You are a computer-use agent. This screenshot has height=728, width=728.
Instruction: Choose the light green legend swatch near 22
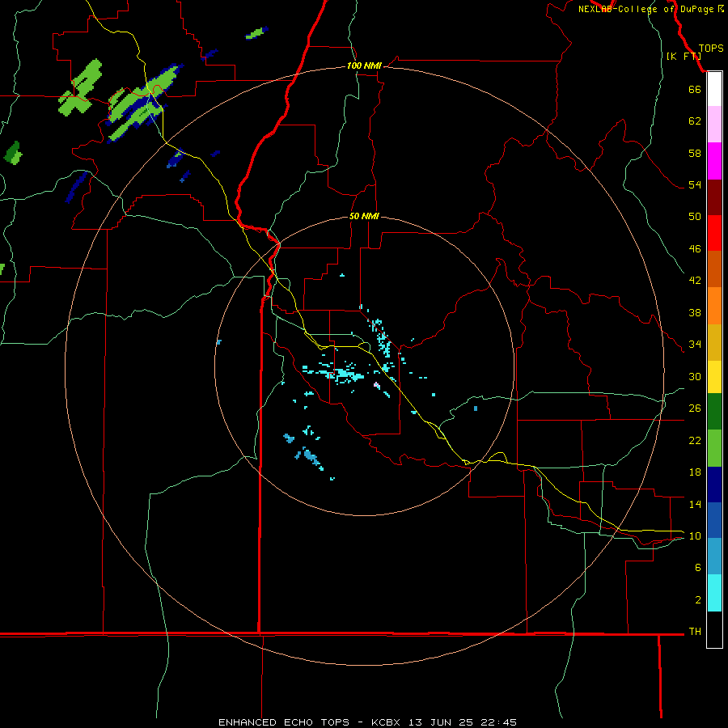click(714, 448)
